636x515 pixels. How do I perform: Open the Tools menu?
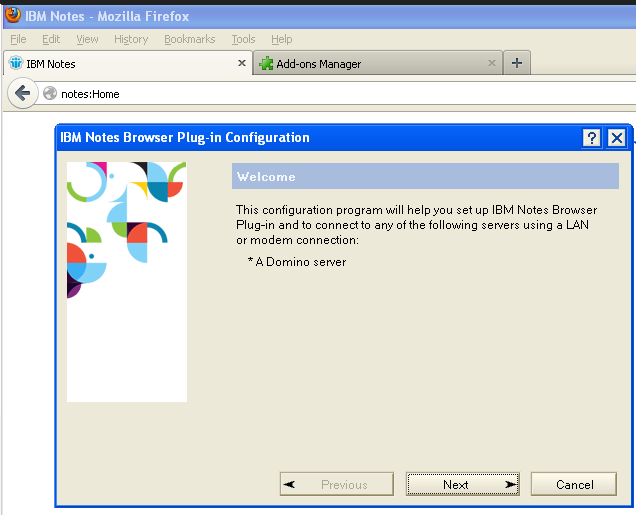click(243, 39)
